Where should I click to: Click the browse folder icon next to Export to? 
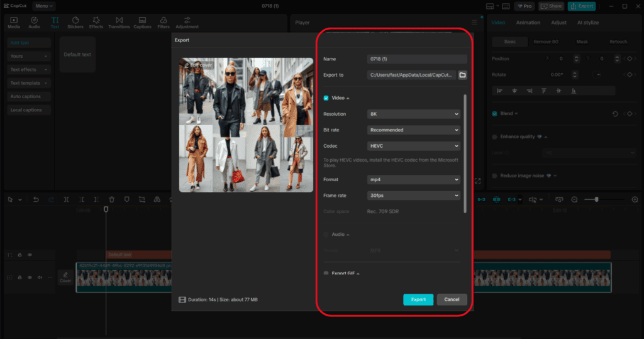(x=462, y=75)
